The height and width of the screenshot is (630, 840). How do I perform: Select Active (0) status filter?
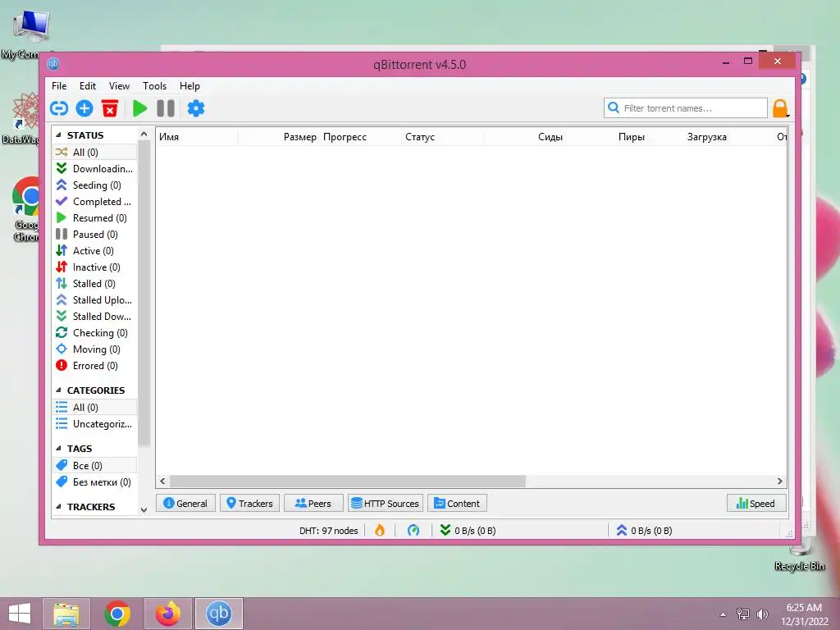click(95, 251)
